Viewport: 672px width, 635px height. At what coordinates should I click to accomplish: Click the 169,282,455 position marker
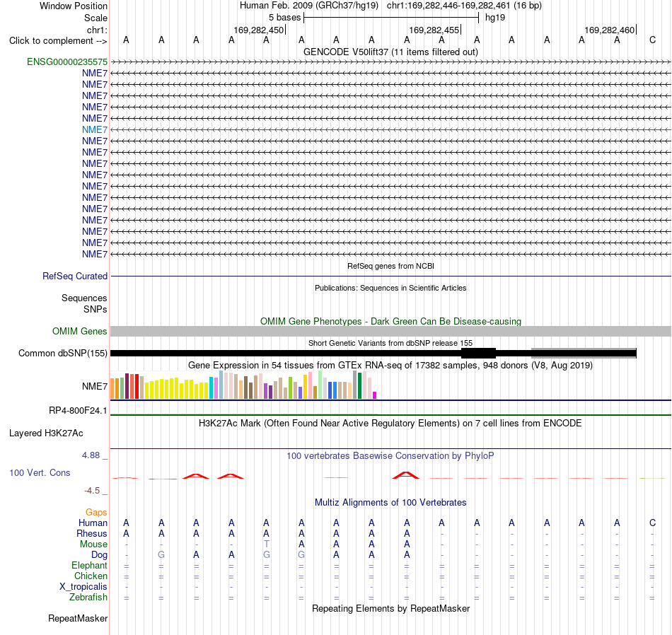434,30
